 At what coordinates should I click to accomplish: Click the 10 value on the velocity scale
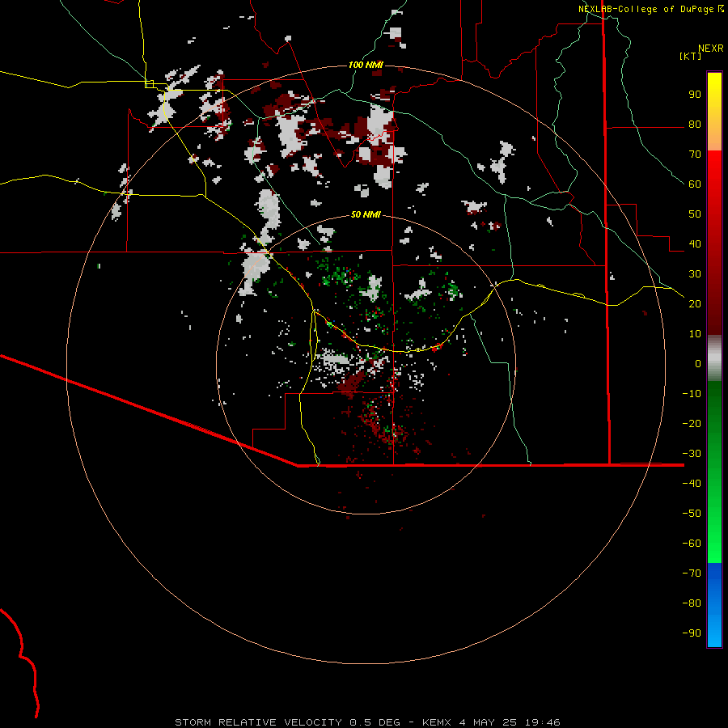point(695,334)
